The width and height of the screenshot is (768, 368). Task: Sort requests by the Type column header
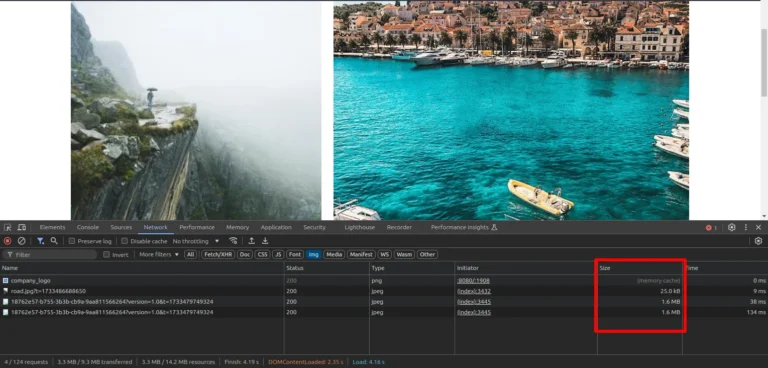pos(412,268)
